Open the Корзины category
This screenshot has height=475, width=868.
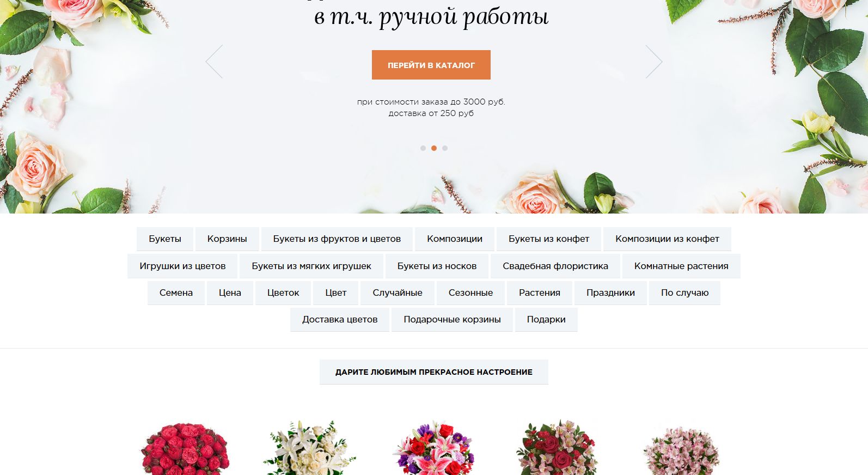[x=227, y=239]
